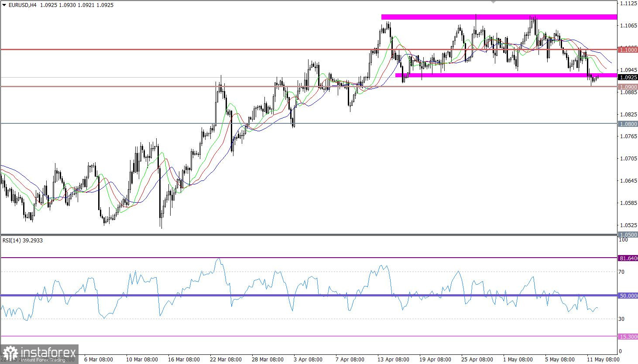Click the 1.0925 current price tag

pos(628,77)
